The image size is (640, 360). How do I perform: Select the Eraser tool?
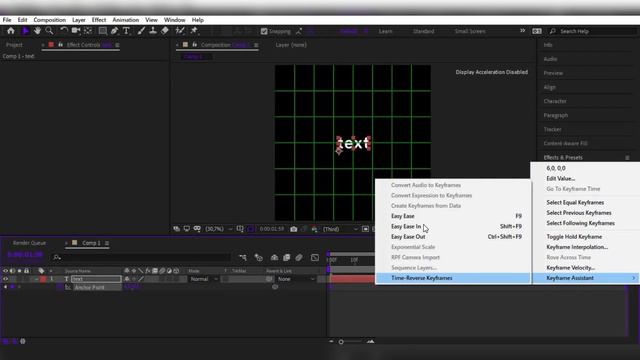pos(164,31)
